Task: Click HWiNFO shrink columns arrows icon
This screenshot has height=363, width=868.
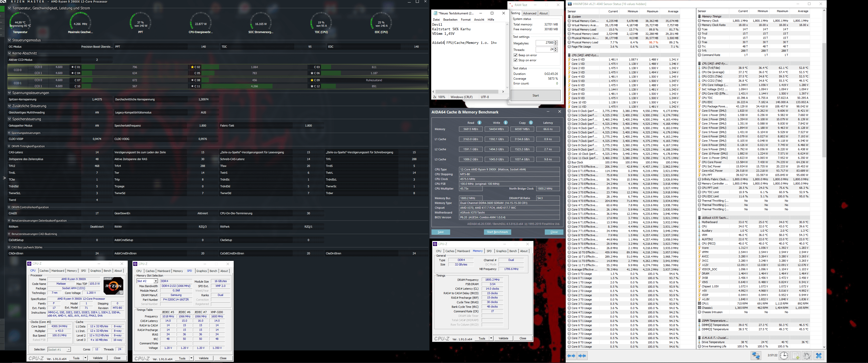Action: (582, 356)
